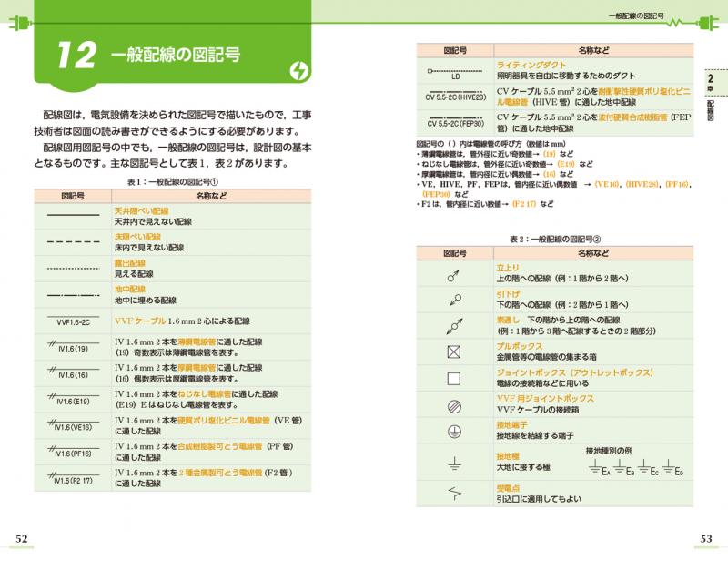Click the EC ground type symbol
The width and height of the screenshot is (728, 561).
pos(648,468)
